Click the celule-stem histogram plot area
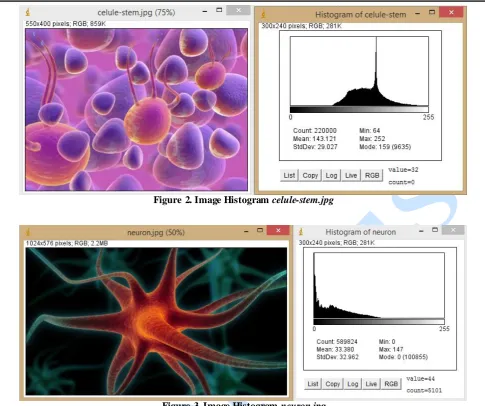This screenshot has height=406, width=485. tap(359, 71)
